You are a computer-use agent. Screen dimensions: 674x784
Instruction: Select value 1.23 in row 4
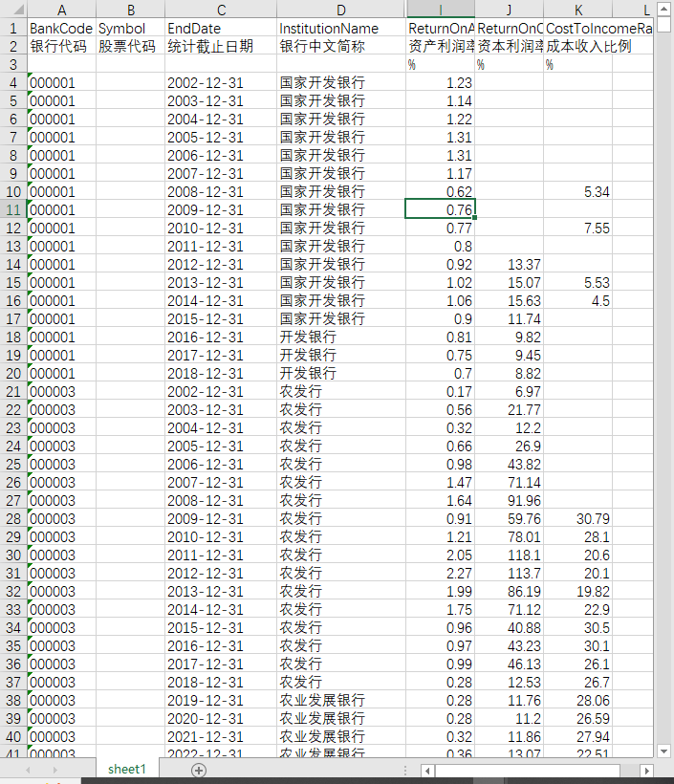coord(441,82)
